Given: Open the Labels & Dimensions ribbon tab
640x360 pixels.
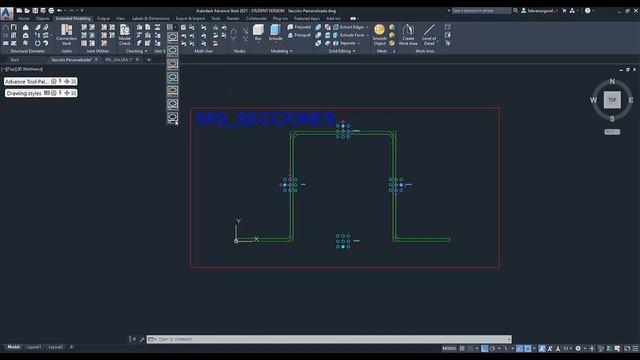Looking at the screenshot, I should point(150,19).
